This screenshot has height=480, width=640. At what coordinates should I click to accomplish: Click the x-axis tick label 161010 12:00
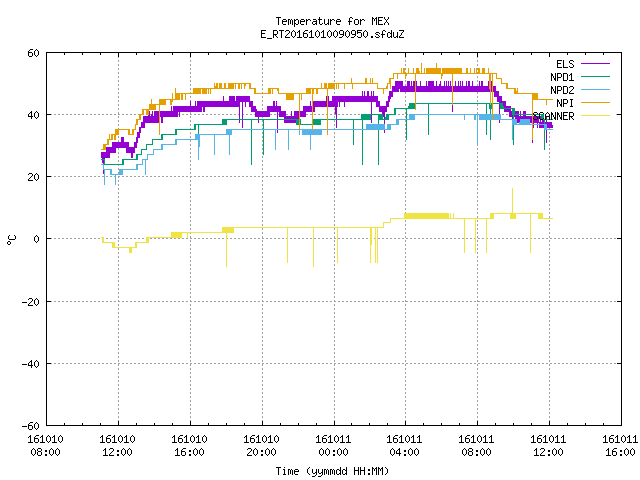pyautogui.click(x=117, y=446)
